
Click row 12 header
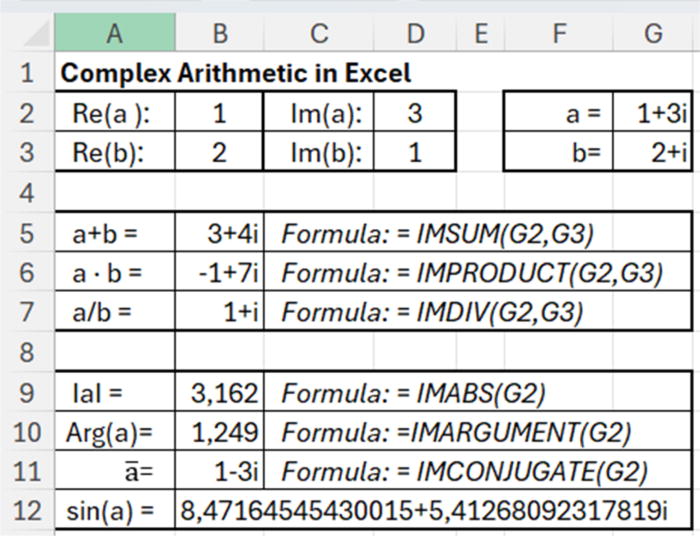[x=27, y=511]
